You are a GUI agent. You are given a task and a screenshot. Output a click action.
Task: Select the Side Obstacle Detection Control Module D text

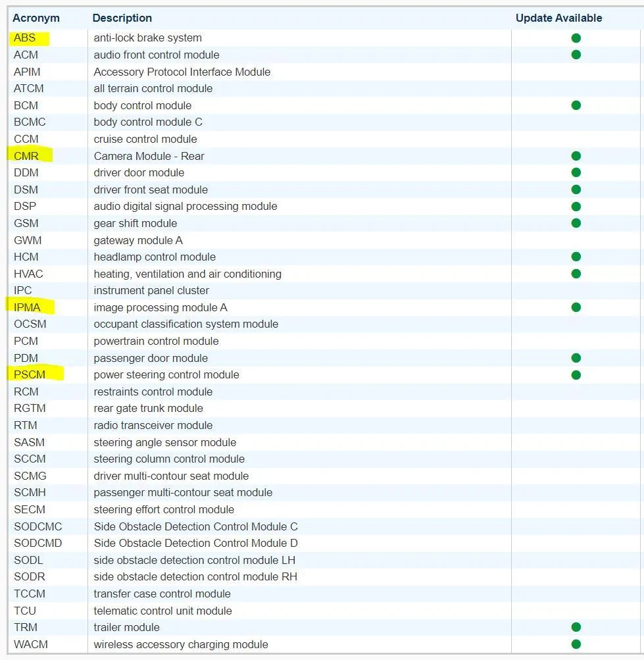point(196,543)
